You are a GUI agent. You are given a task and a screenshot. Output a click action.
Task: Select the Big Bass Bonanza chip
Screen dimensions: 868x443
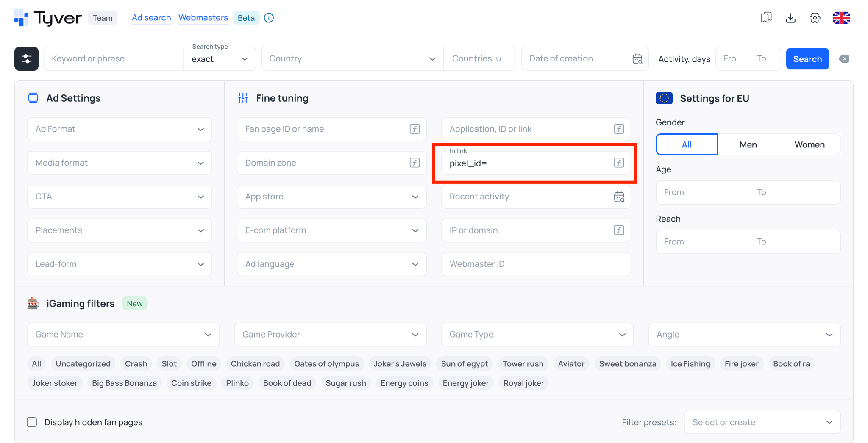click(x=124, y=383)
